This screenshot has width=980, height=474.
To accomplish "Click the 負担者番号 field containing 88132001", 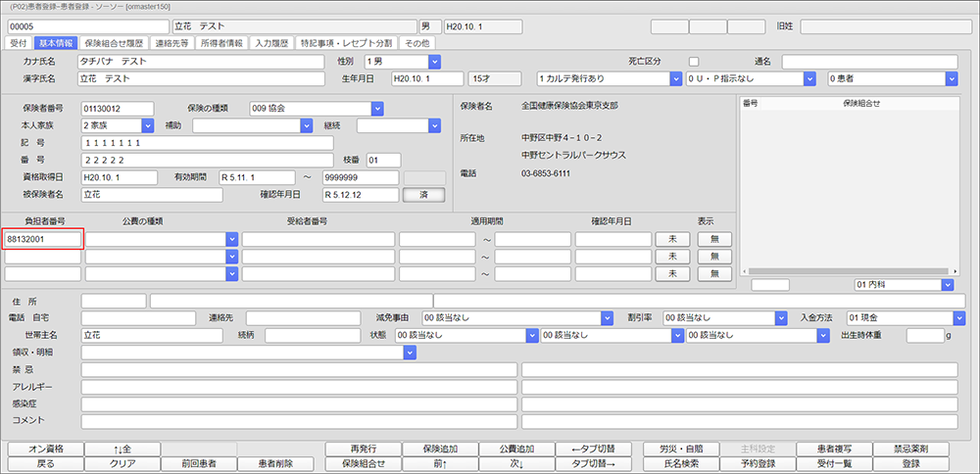I will tap(43, 239).
